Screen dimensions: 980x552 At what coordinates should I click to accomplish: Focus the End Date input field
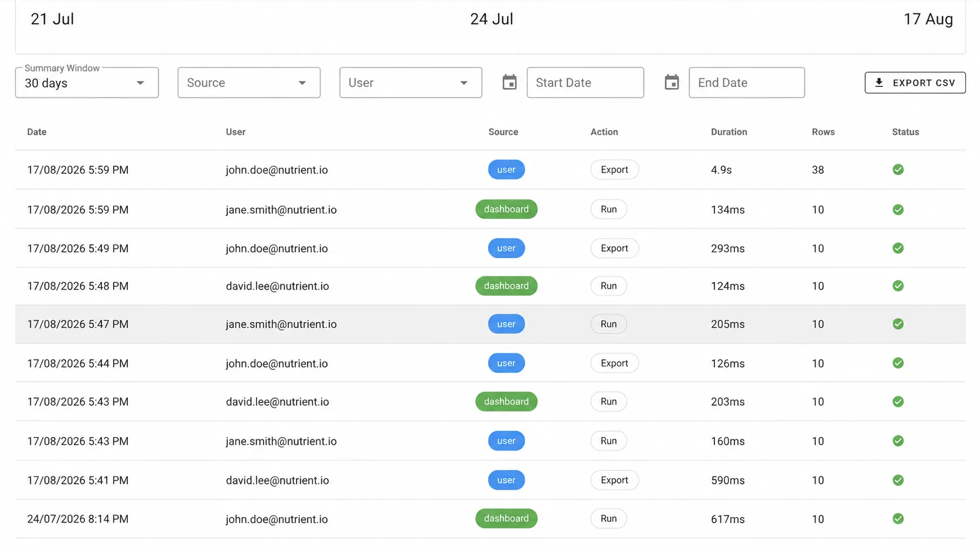[x=747, y=83]
